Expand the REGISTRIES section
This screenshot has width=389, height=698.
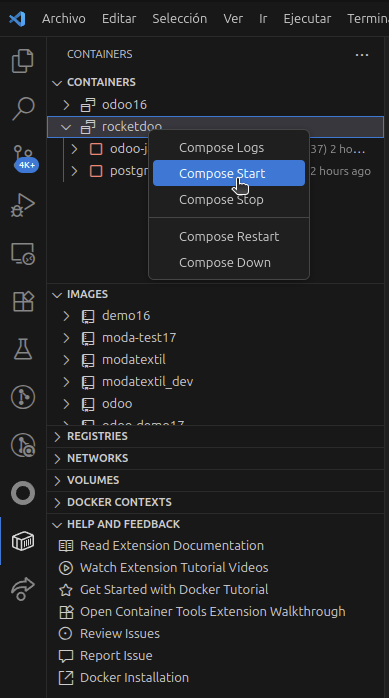pyautogui.click(x=57, y=436)
